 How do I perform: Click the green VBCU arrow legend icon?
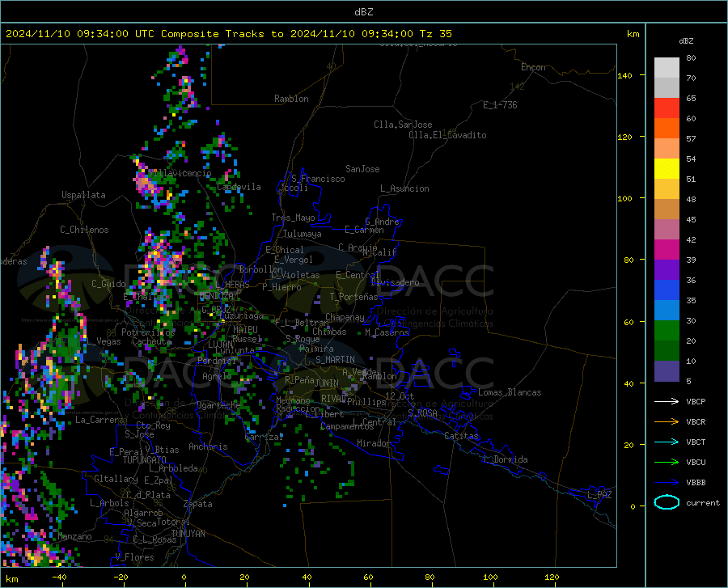(x=667, y=463)
